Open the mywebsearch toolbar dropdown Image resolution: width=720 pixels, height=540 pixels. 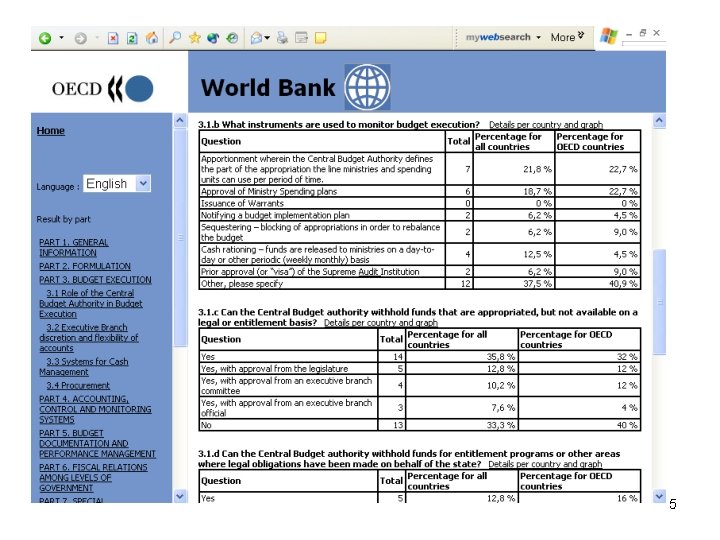pos(539,37)
